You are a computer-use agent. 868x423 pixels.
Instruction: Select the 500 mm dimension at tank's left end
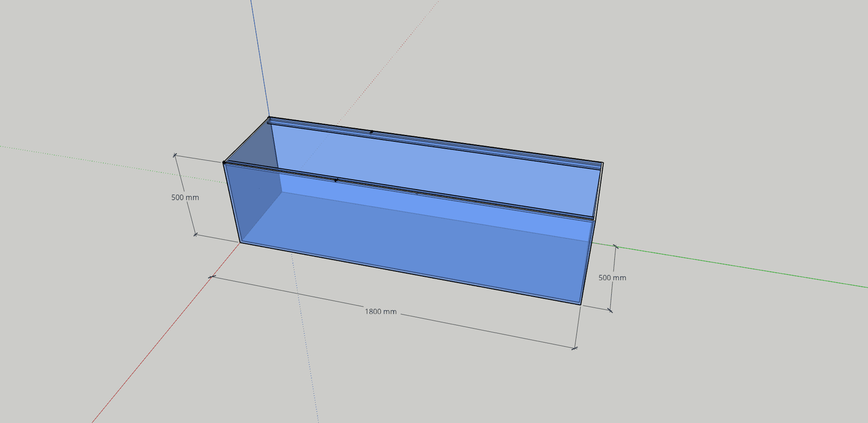pyautogui.click(x=185, y=198)
